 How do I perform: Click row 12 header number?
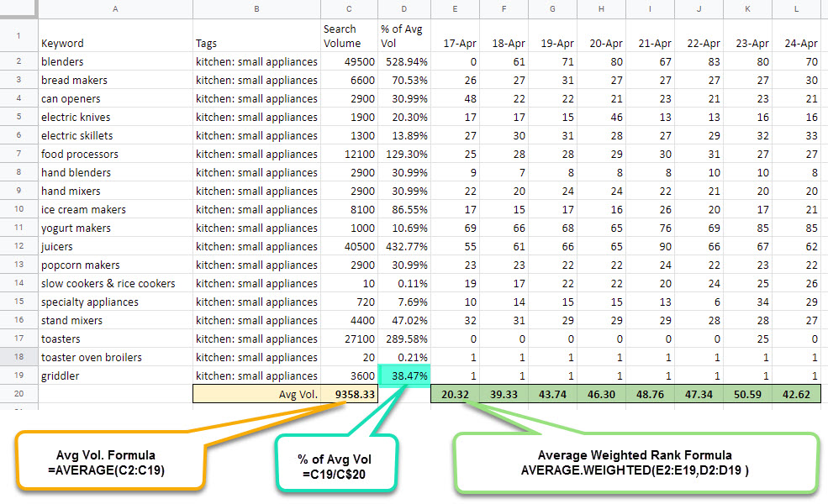[17, 247]
